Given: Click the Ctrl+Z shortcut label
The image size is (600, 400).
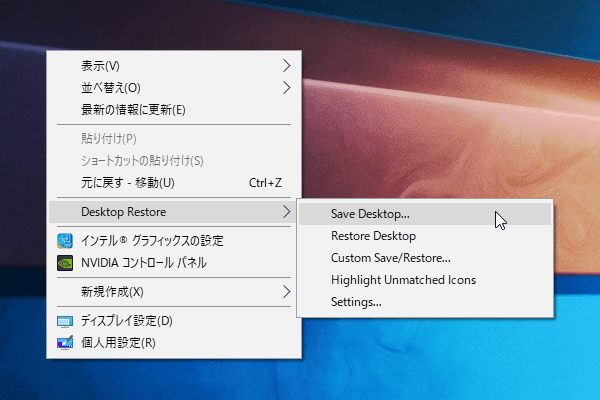Looking at the screenshot, I should [265, 183].
